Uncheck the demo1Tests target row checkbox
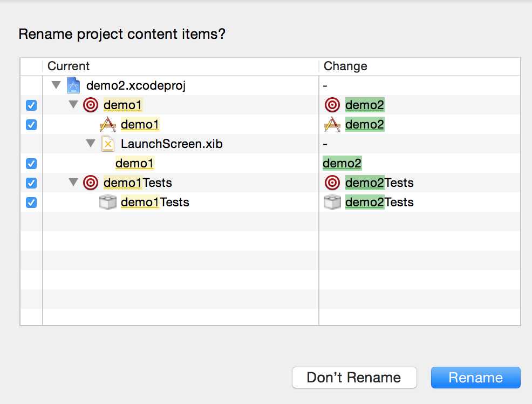Screen dimensions: 532x404 point(31,183)
